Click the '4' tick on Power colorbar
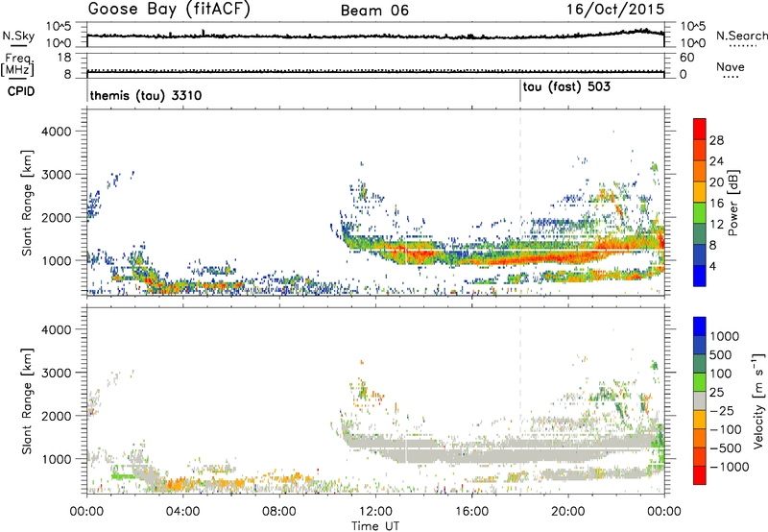 [x=713, y=266]
